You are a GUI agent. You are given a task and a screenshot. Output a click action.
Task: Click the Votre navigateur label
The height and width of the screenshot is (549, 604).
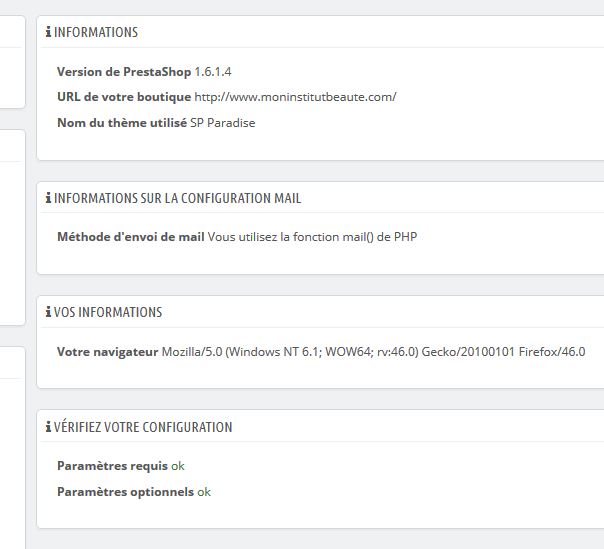[107, 352]
